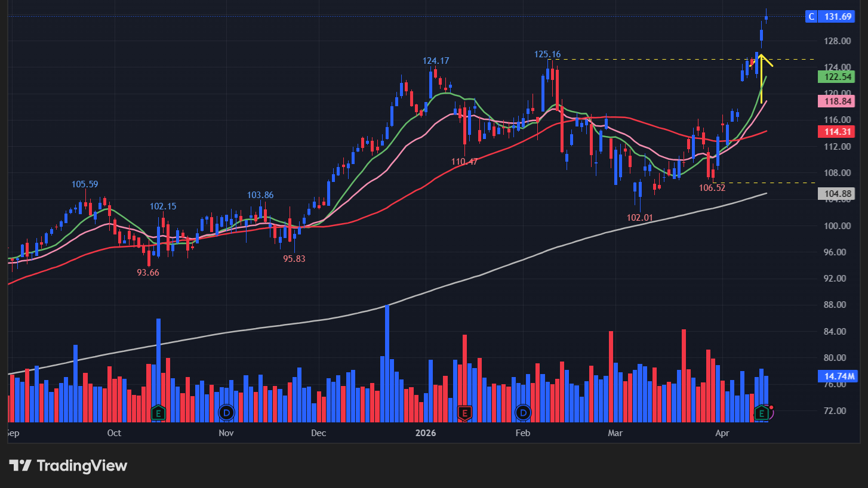Click the red 114.31 moving average label
868x488 pixels.
click(835, 132)
